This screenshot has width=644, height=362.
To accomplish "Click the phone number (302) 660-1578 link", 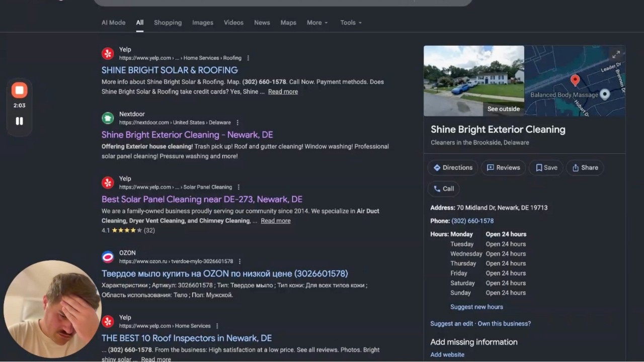I will click(472, 221).
